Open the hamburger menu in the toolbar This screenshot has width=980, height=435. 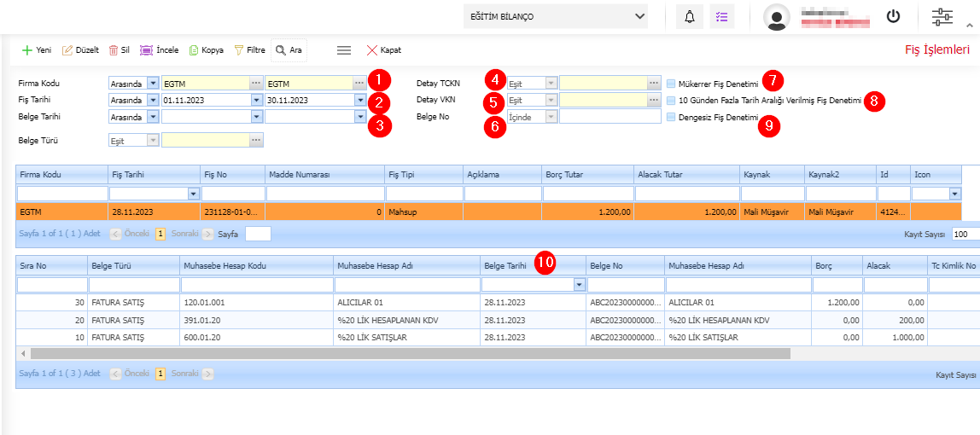point(344,50)
